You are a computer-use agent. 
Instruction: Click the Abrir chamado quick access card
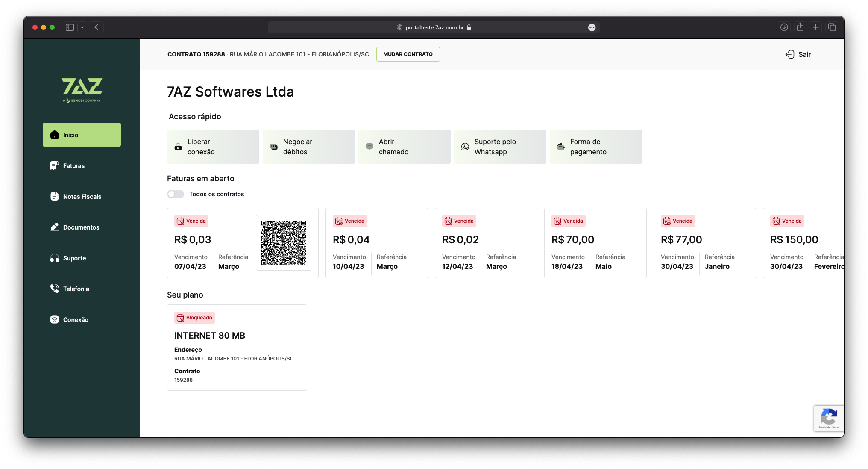[405, 147]
